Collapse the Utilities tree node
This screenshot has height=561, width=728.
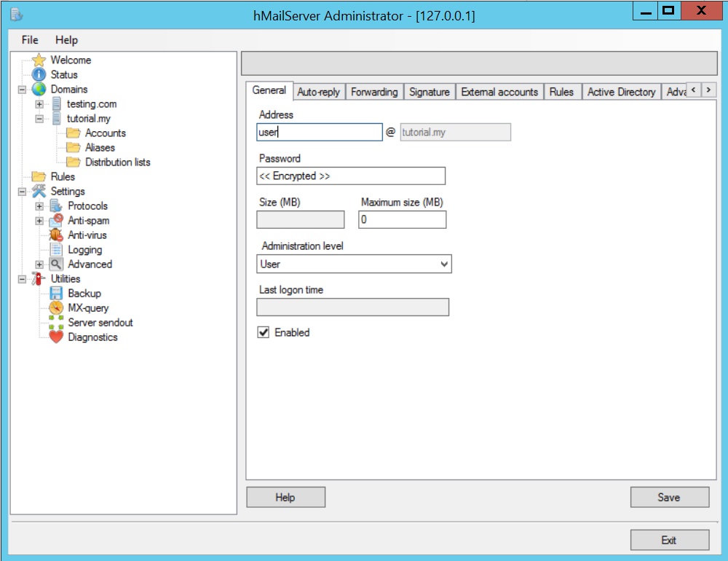22,279
